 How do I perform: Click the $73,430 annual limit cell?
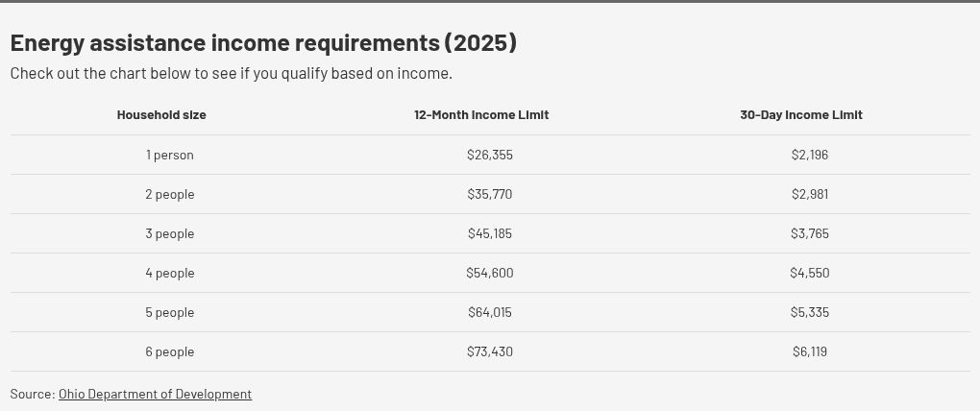tap(490, 351)
